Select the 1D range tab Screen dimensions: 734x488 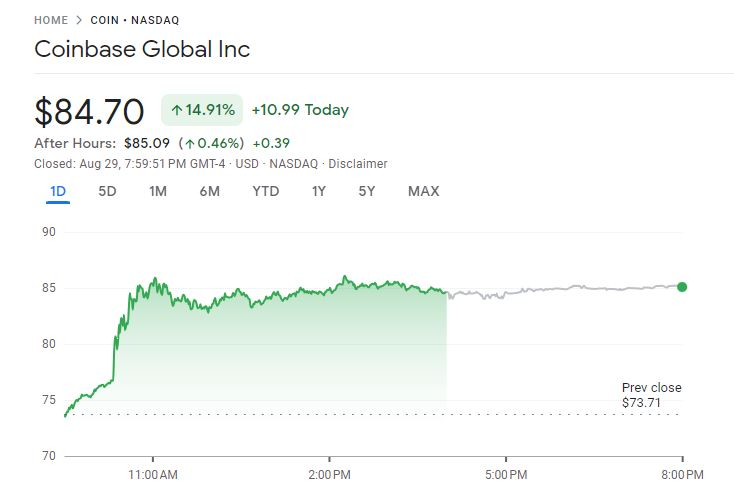pyautogui.click(x=57, y=191)
